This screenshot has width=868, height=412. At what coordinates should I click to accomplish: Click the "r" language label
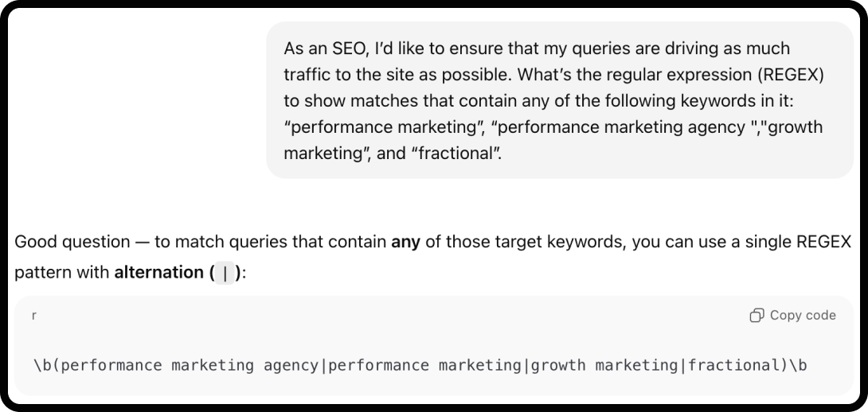click(34, 316)
